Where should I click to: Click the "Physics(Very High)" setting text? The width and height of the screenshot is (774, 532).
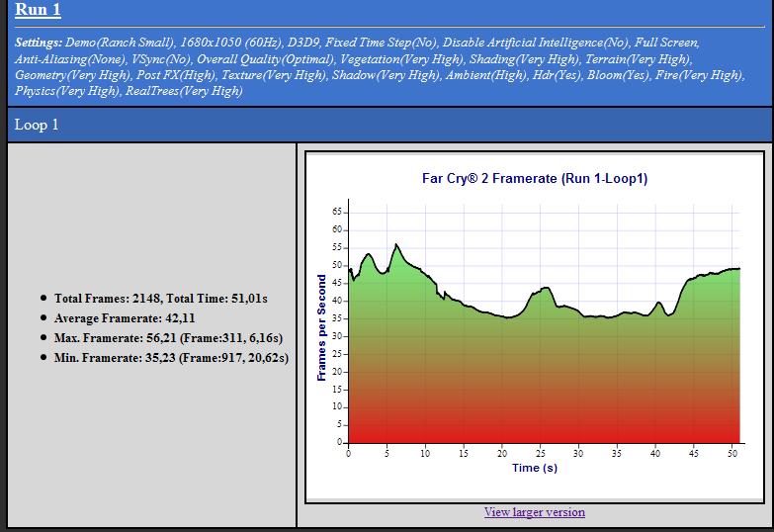pos(67,91)
